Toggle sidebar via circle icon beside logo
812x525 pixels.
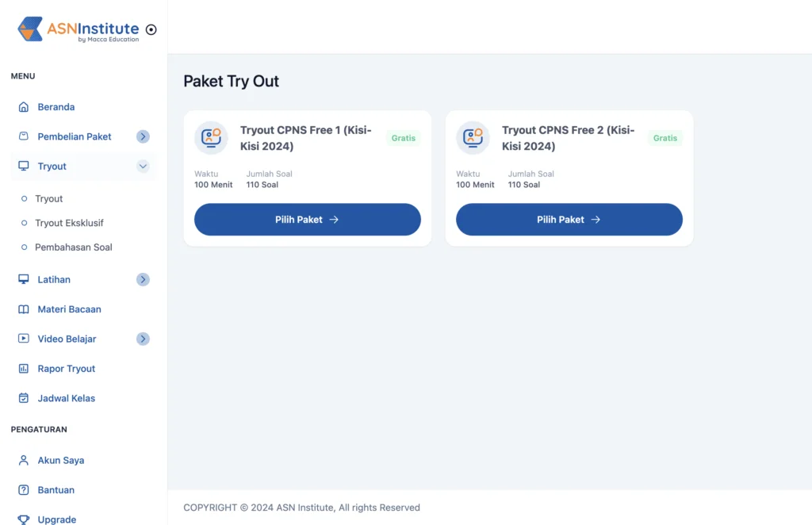coord(151,29)
